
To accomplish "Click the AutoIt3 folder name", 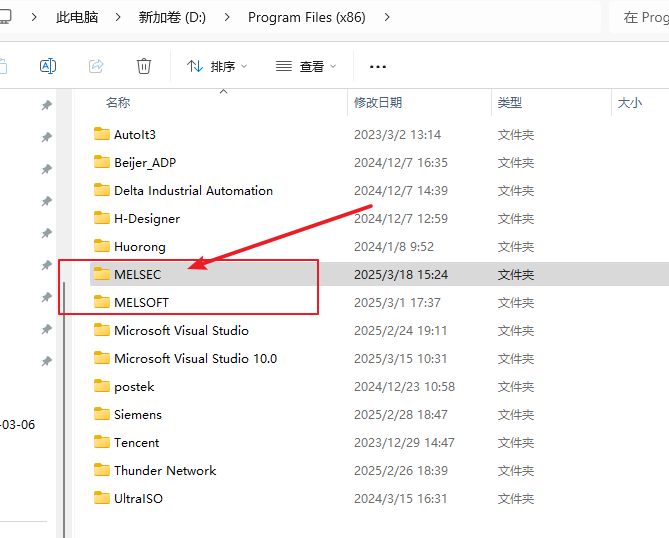I will [x=135, y=135].
